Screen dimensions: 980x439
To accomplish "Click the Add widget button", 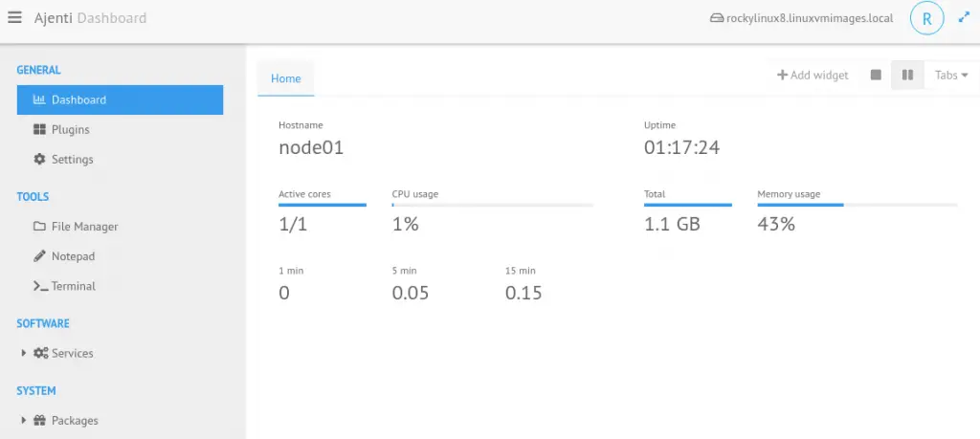I will pos(813,75).
